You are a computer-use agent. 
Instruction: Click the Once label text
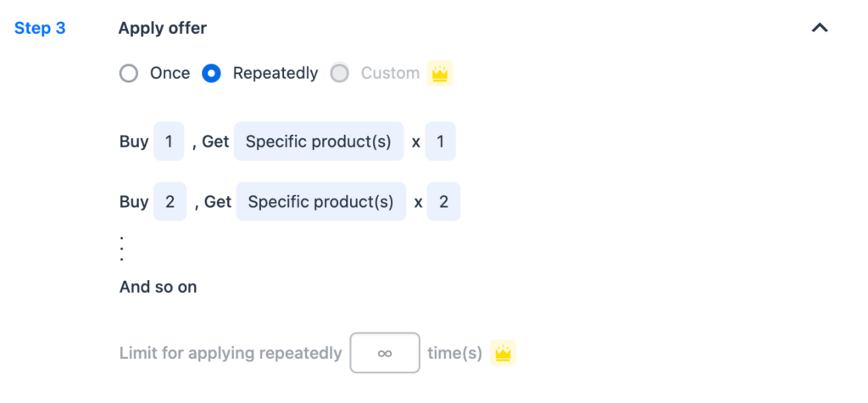(x=170, y=73)
